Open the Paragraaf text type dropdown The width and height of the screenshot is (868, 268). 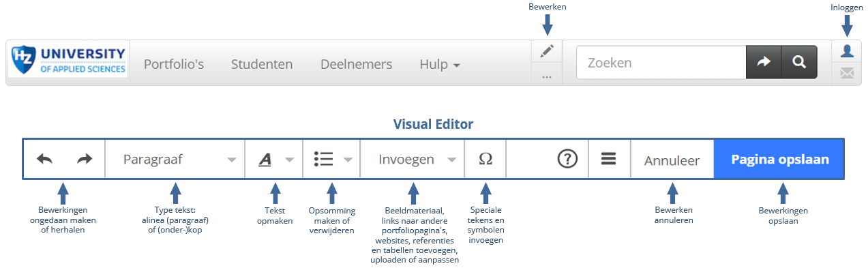175,159
